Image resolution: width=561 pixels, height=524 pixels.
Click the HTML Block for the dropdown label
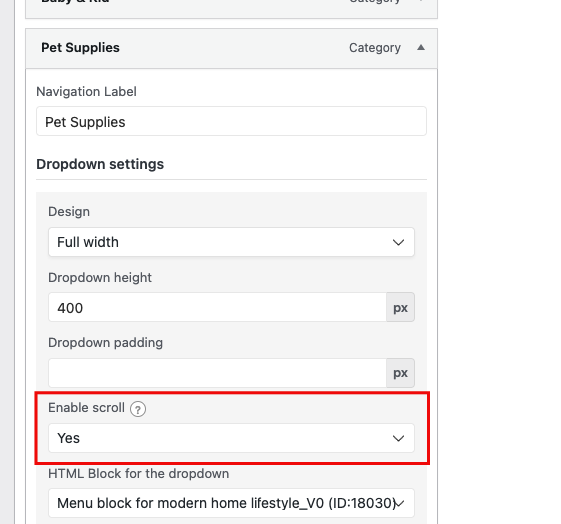tap(138, 474)
